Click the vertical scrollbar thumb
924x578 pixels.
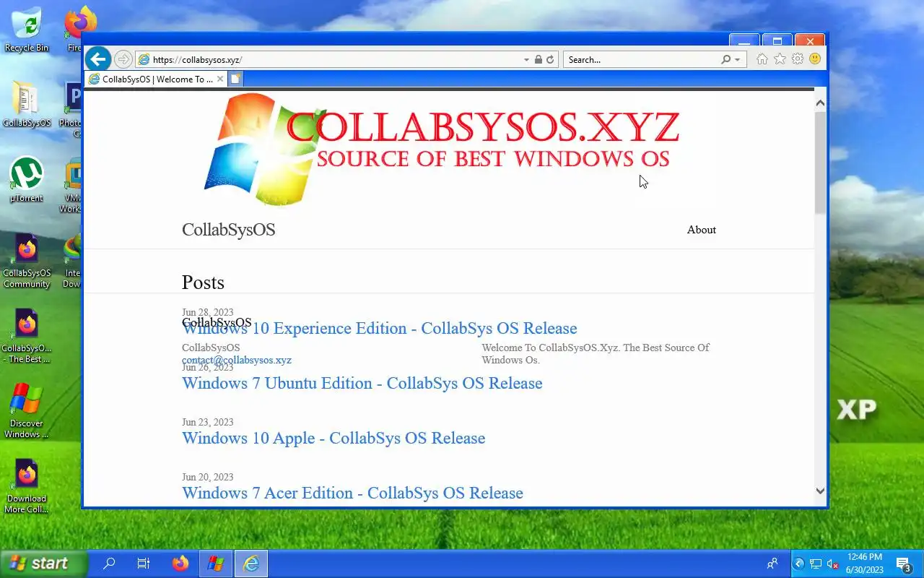[x=820, y=163]
